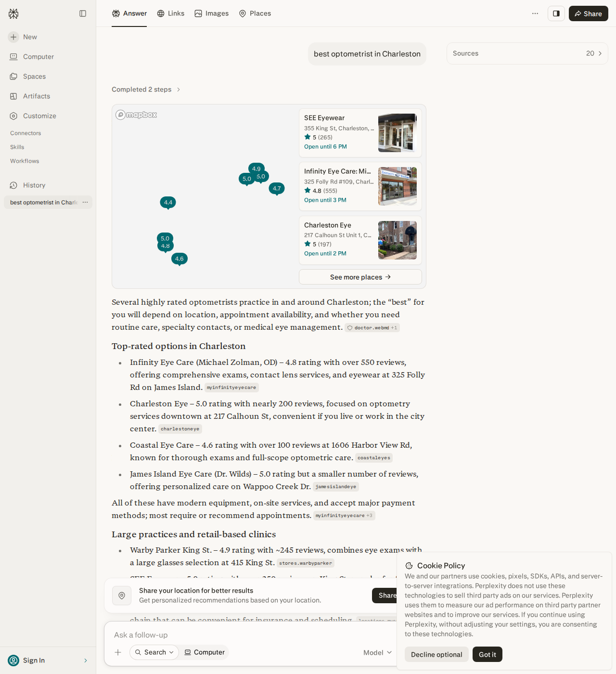
Task: Expand the Sources panel chevron
Action: tap(600, 53)
